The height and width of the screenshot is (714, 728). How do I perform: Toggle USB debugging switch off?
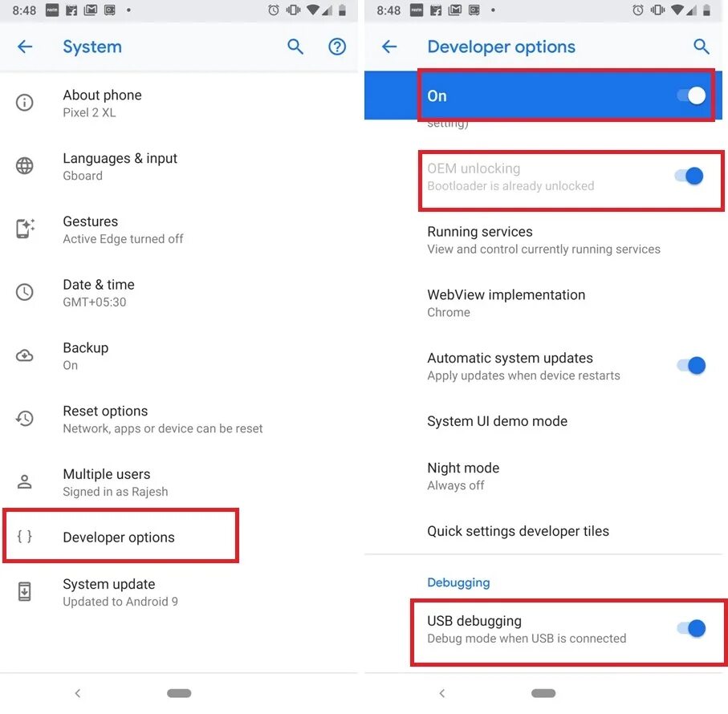[x=691, y=629]
